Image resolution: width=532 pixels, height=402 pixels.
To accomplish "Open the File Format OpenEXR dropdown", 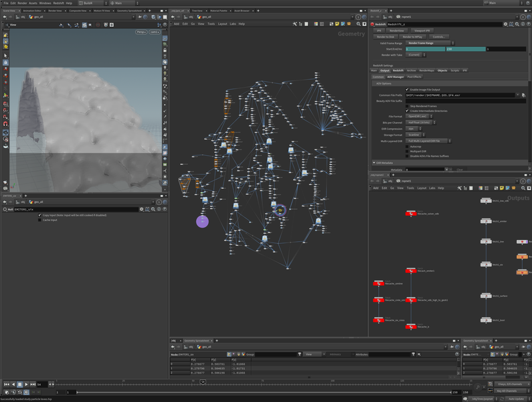I will (x=420, y=116).
